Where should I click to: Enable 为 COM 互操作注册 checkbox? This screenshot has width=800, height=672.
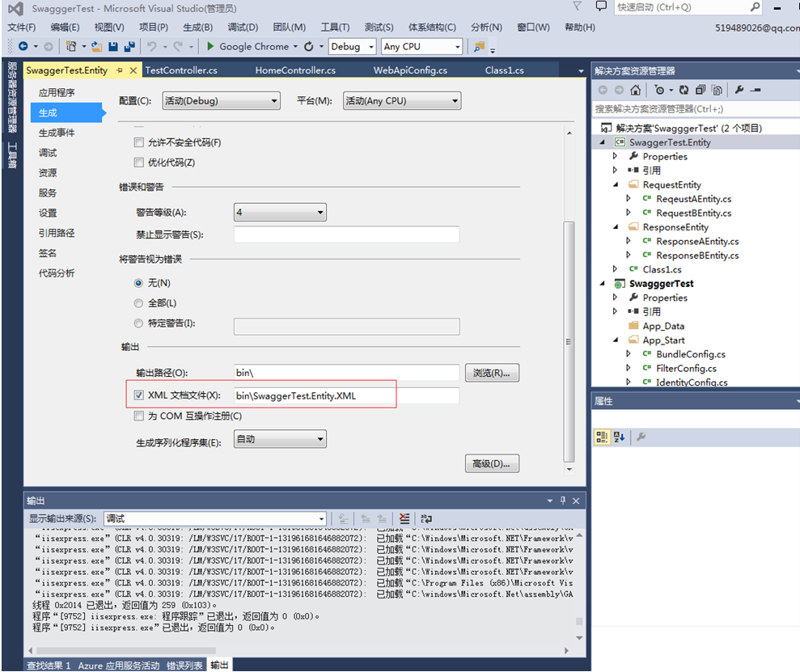coord(139,416)
